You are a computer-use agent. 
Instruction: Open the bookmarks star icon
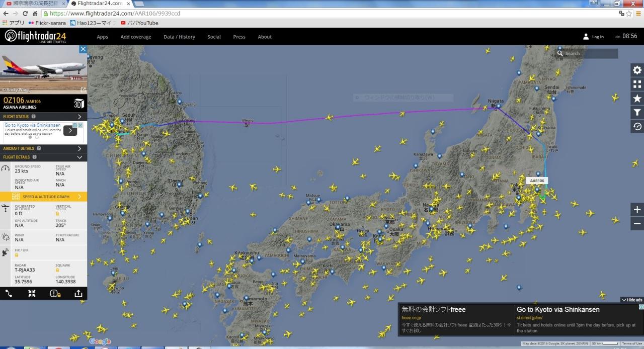coord(637,98)
